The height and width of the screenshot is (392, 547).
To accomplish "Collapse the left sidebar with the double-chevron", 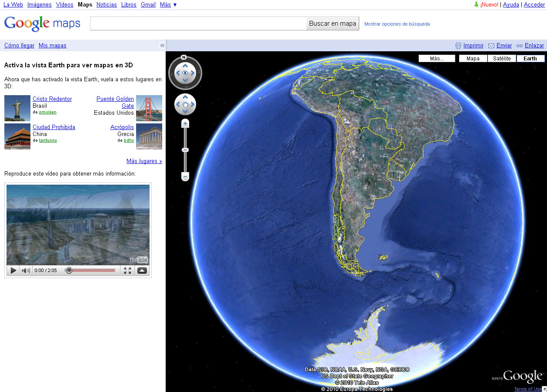I will [x=162, y=45].
